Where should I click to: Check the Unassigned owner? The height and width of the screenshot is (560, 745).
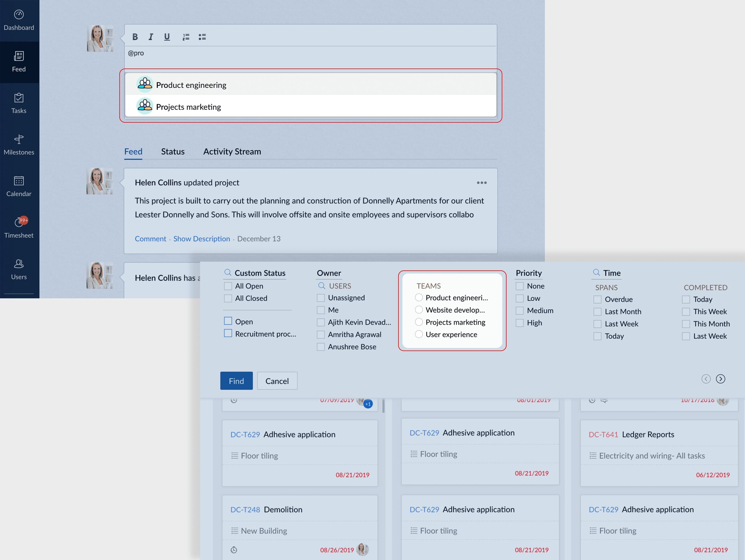coord(321,298)
